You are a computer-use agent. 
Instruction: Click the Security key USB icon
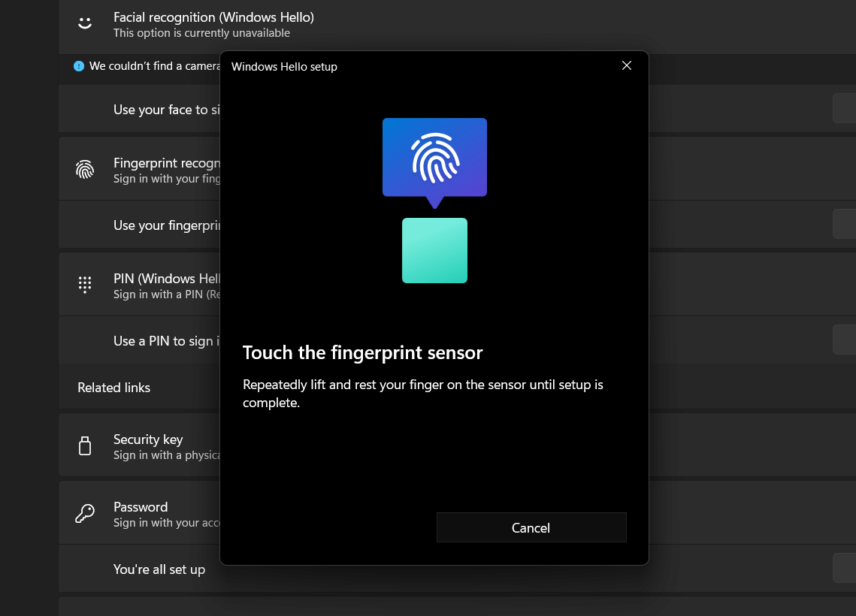point(85,445)
